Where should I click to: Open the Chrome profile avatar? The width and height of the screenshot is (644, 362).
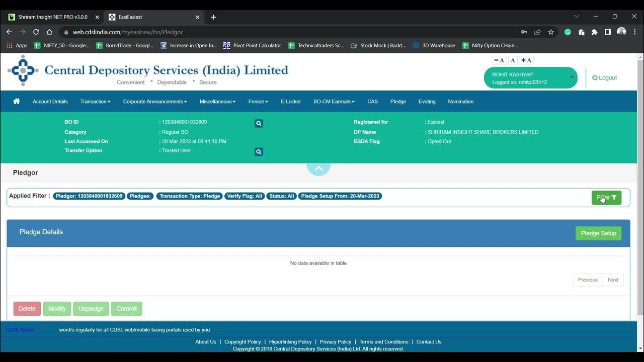[x=621, y=32]
